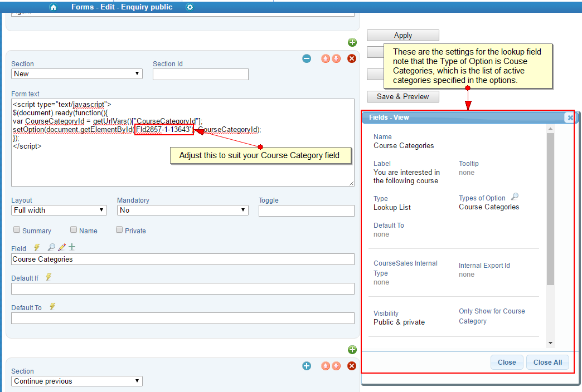Expand the Continue previous section with the blue plus
The width and height of the screenshot is (582, 392).
pyautogui.click(x=307, y=366)
